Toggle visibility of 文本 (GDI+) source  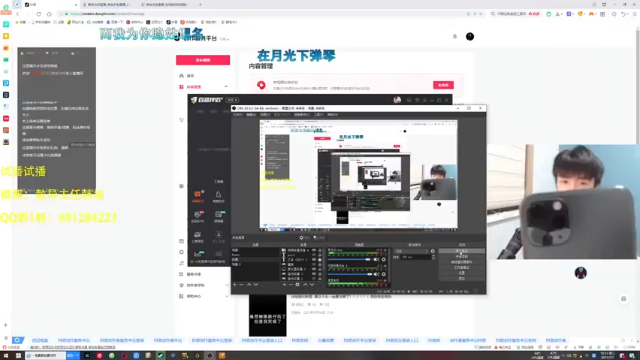[314, 260]
